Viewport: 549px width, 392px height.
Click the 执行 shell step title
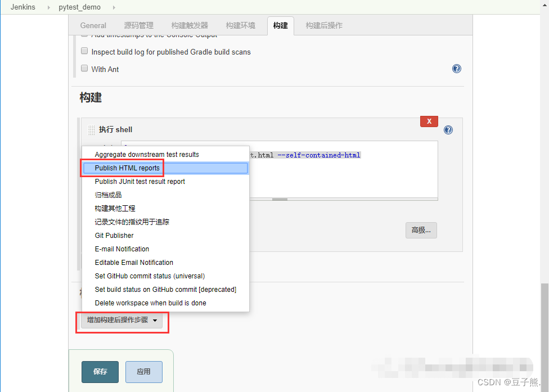tap(115, 130)
